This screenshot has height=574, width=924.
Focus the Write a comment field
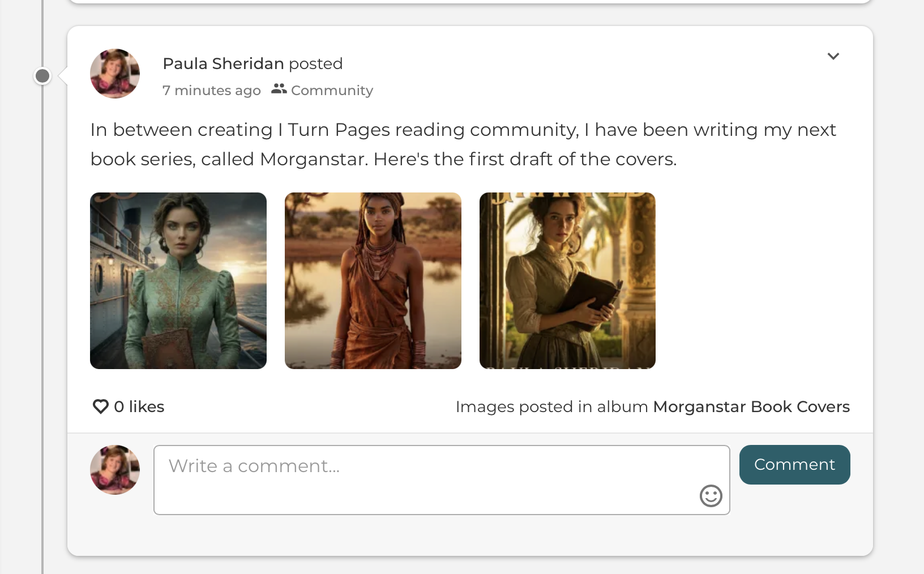(x=442, y=480)
